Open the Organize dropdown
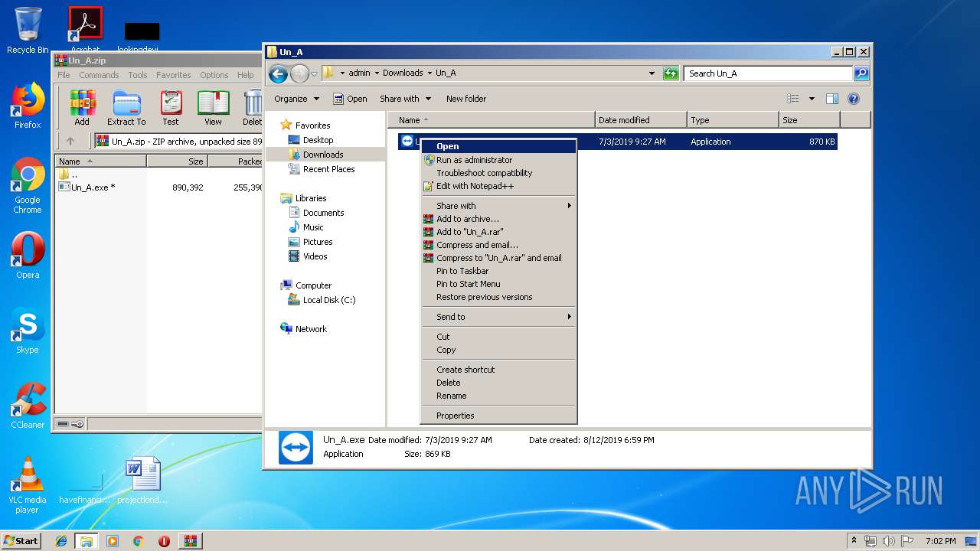Image resolution: width=980 pixels, height=551 pixels. (x=296, y=99)
